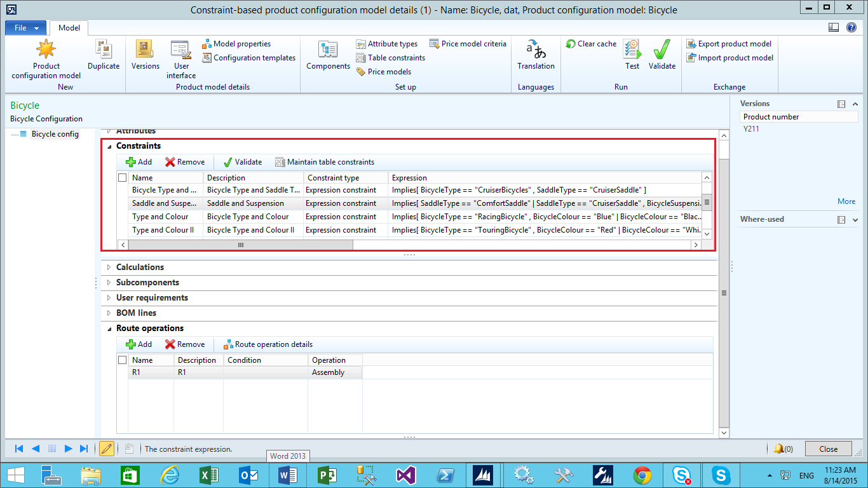Go to last record
The width and height of the screenshot is (868, 488).
click(x=84, y=449)
